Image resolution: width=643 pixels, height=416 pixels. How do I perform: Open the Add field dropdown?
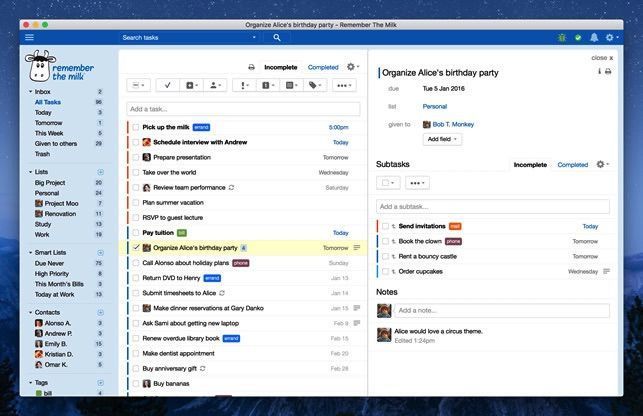(x=442, y=139)
